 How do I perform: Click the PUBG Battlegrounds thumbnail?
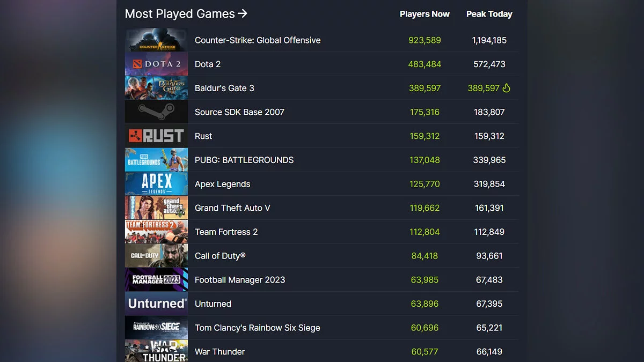pyautogui.click(x=157, y=160)
